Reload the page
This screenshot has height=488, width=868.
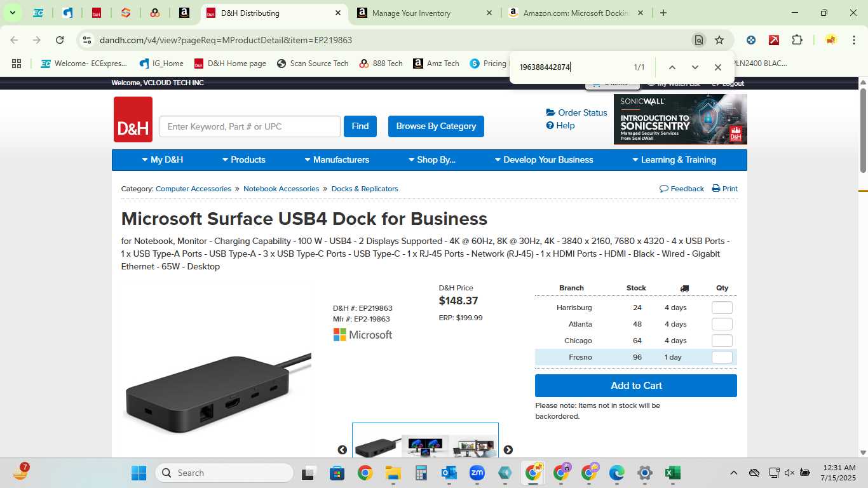tap(60, 40)
